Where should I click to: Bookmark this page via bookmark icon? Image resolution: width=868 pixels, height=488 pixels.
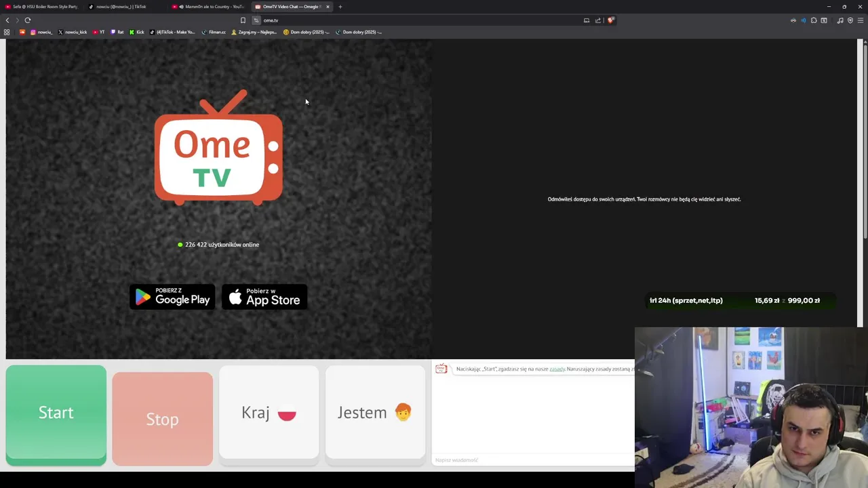[243, 20]
